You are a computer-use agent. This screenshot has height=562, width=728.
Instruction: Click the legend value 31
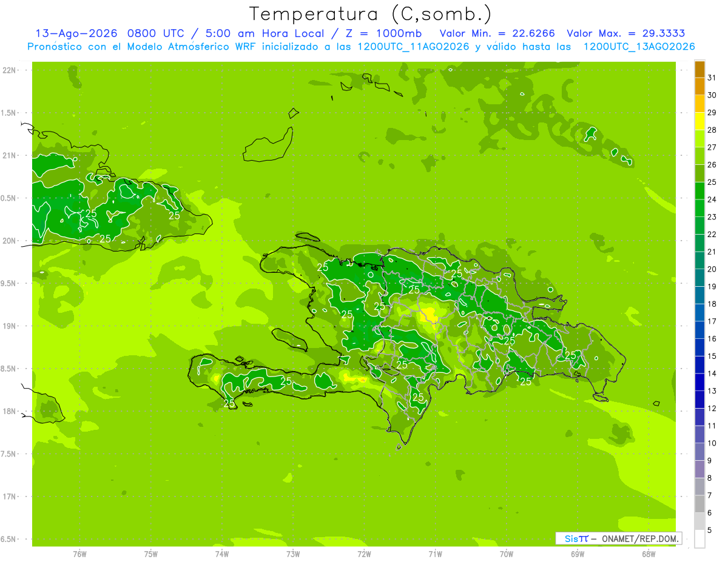(x=712, y=78)
